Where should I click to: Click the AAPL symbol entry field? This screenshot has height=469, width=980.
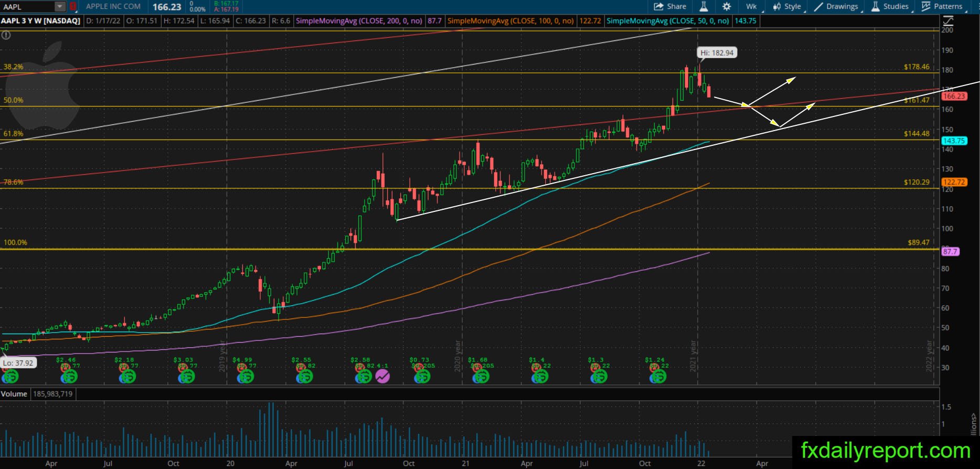[28, 7]
